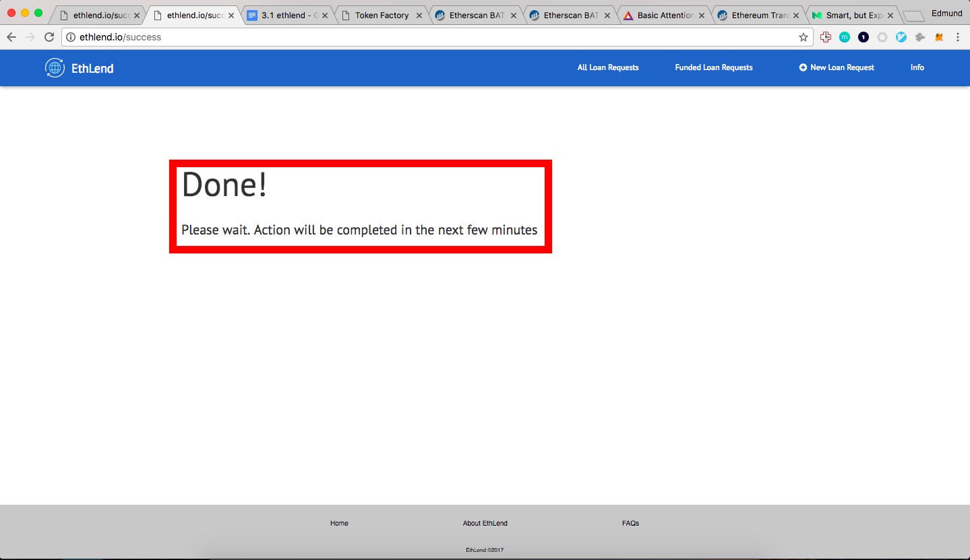The height and width of the screenshot is (560, 970).
Task: Switch to the Ethereum Transaction tab
Action: tap(759, 15)
